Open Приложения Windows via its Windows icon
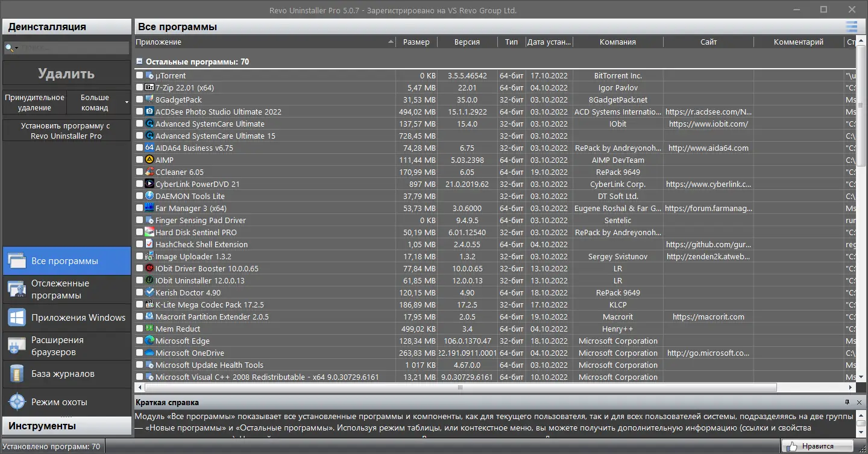The image size is (868, 454). (x=16, y=318)
